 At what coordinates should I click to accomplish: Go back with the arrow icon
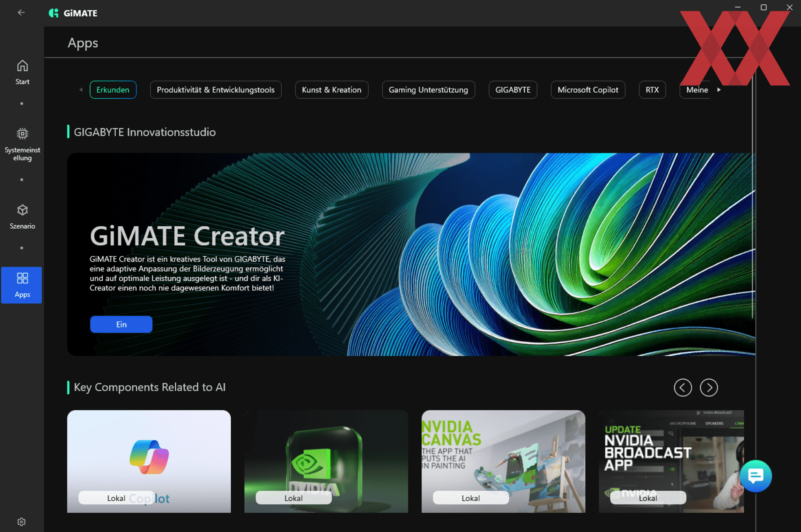tap(21, 13)
